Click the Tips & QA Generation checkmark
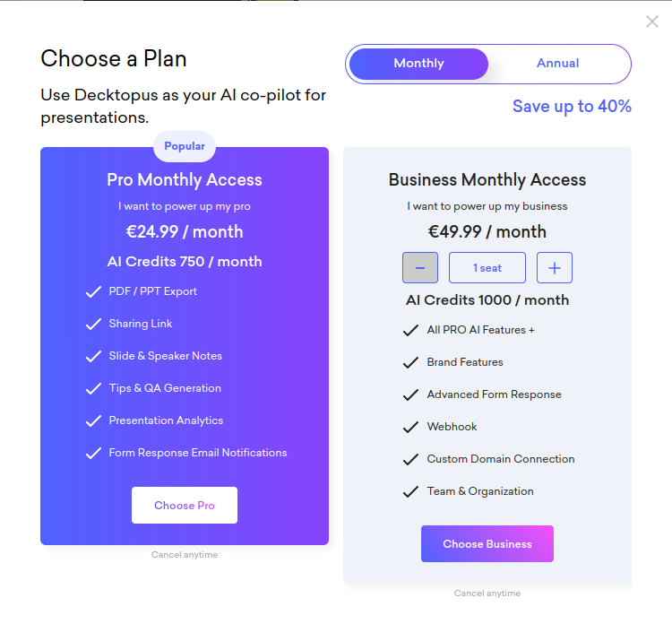This screenshot has width=672, height=624. (93, 389)
